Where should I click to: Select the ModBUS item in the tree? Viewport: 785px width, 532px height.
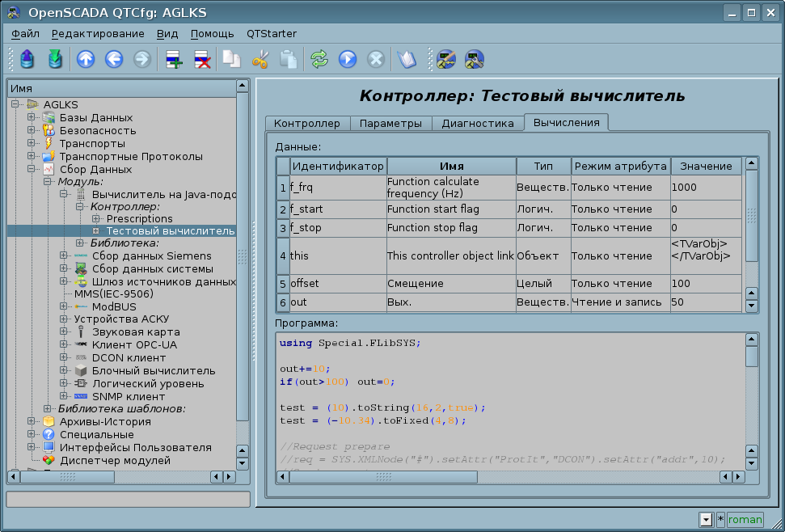tap(114, 307)
